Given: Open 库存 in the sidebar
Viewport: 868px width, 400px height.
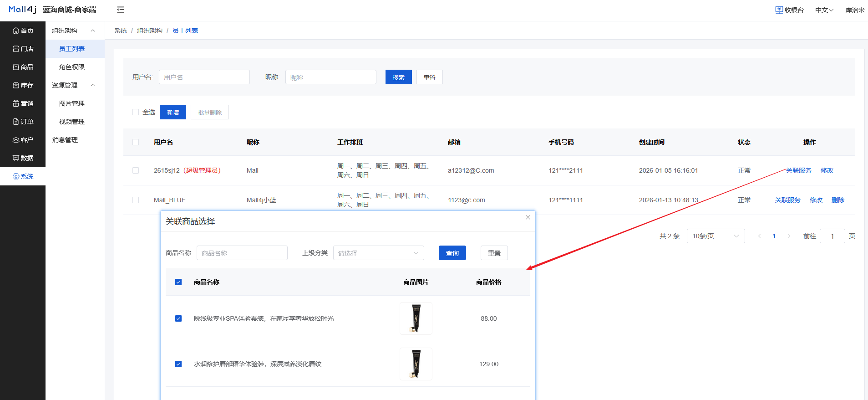Looking at the screenshot, I should click(x=23, y=85).
